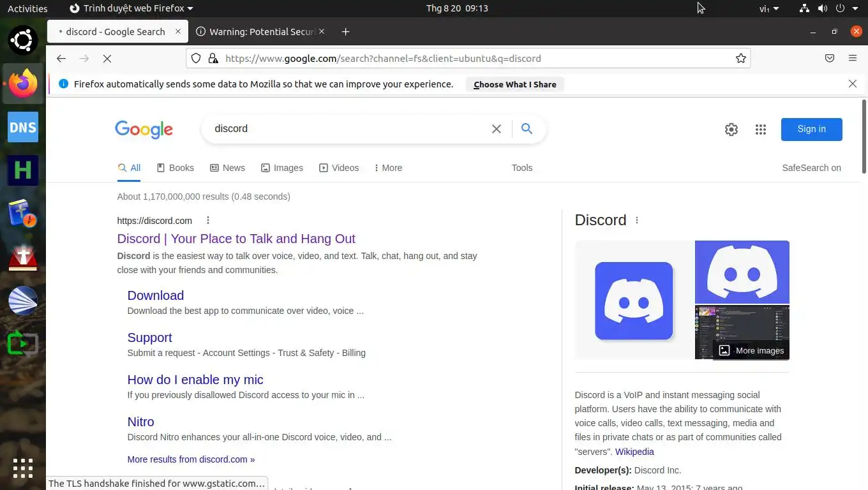
Task: Open the green screen-recorder dock icon
Action: pos(23,343)
